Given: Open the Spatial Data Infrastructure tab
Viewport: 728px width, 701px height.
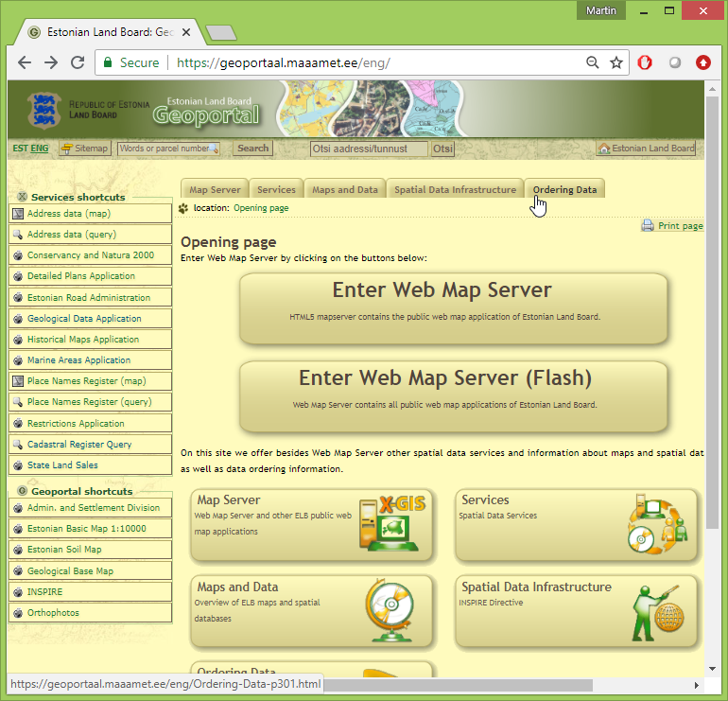Looking at the screenshot, I should [455, 190].
